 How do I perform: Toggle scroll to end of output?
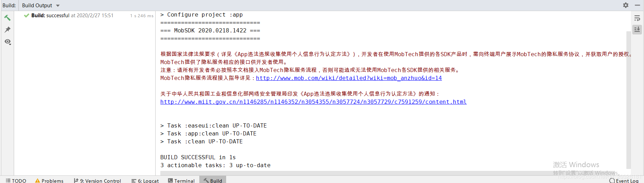[637, 29]
